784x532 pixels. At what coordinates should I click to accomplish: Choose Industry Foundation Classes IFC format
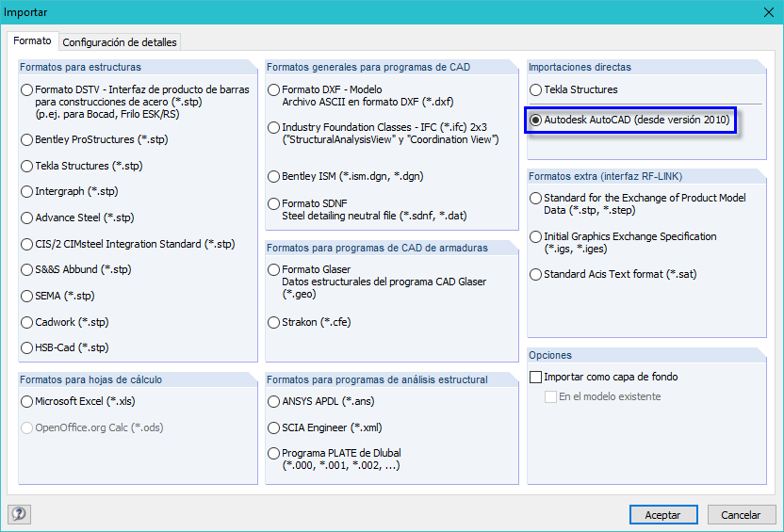coord(273,127)
